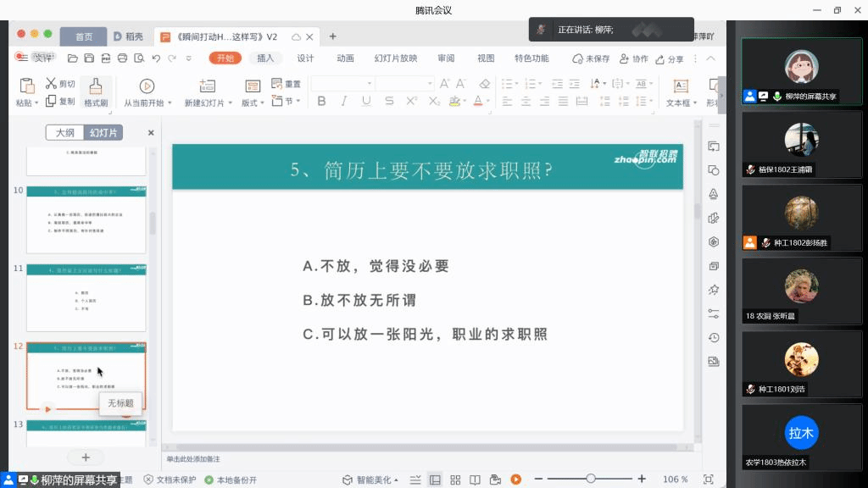Click the Collaborate (协作) button
Screen dimensions: 868x488
pyautogui.click(x=634, y=58)
